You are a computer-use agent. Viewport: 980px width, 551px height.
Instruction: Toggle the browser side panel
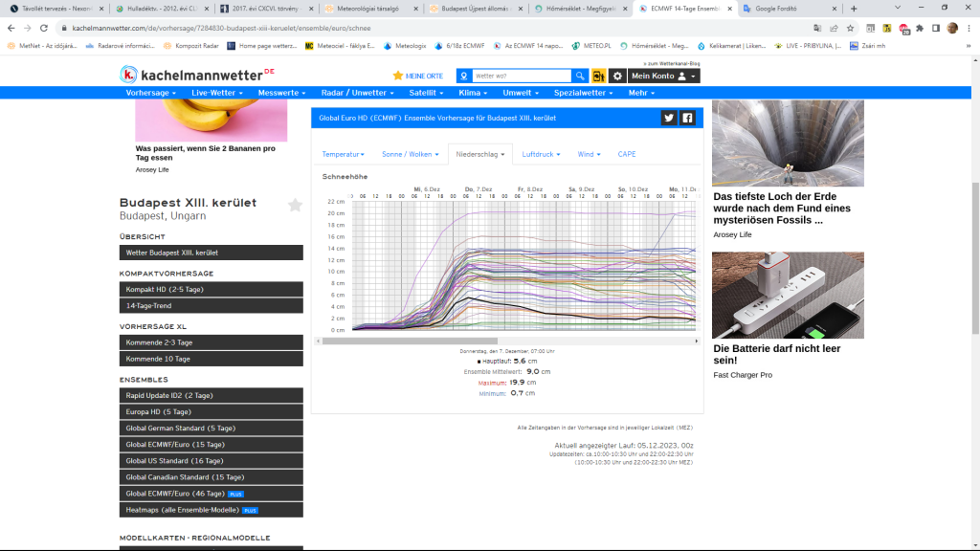935,29
